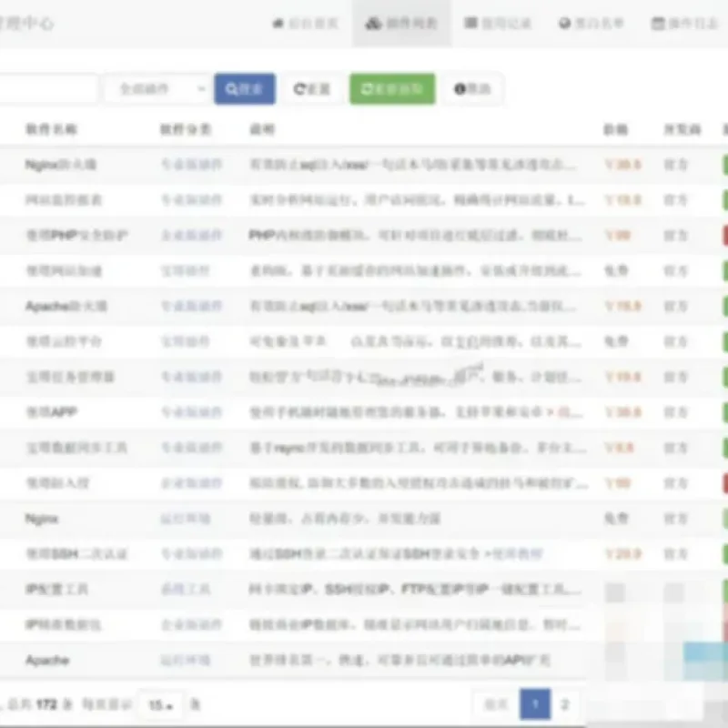
Task: Click the cloud icon on the active tab
Action: click(x=373, y=23)
